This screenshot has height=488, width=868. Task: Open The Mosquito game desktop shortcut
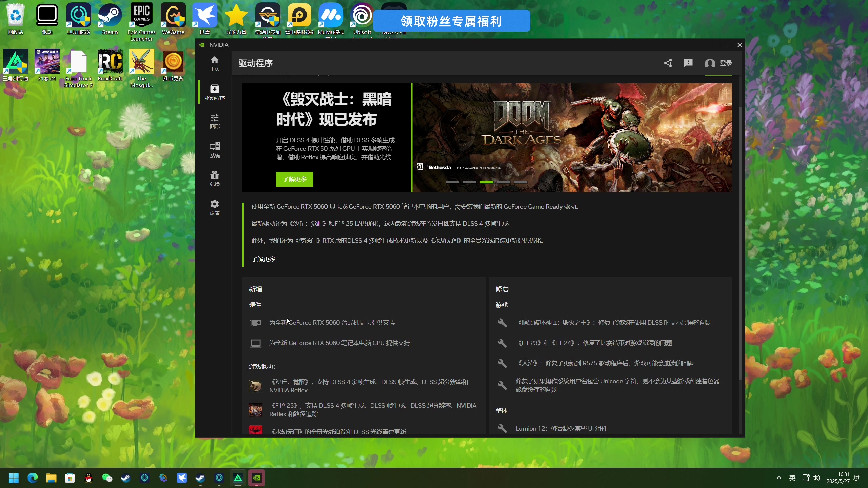(142, 69)
